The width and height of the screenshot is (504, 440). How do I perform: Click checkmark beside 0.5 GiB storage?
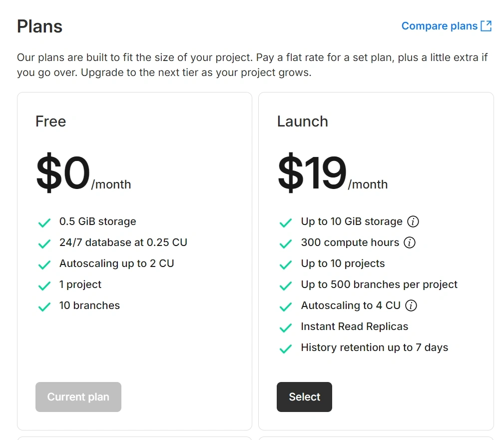tap(44, 222)
